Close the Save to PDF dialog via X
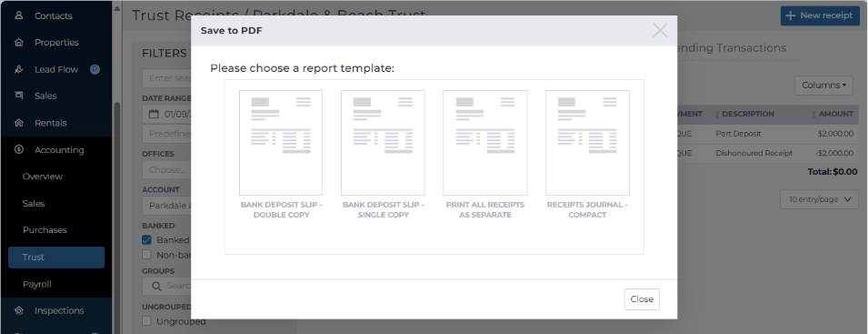Screen dimensions: 868x334 (x=660, y=30)
